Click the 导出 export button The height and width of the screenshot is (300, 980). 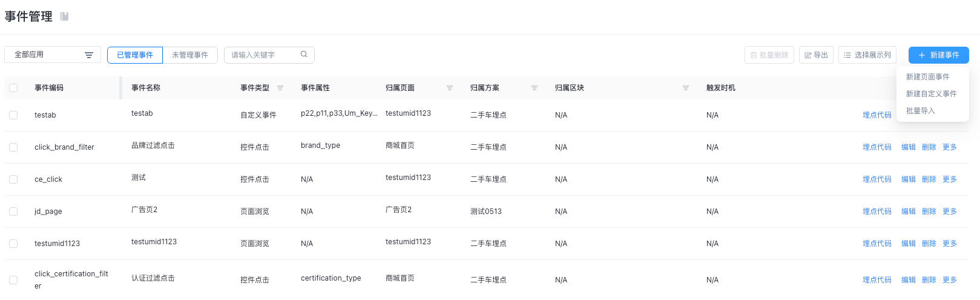(816, 55)
